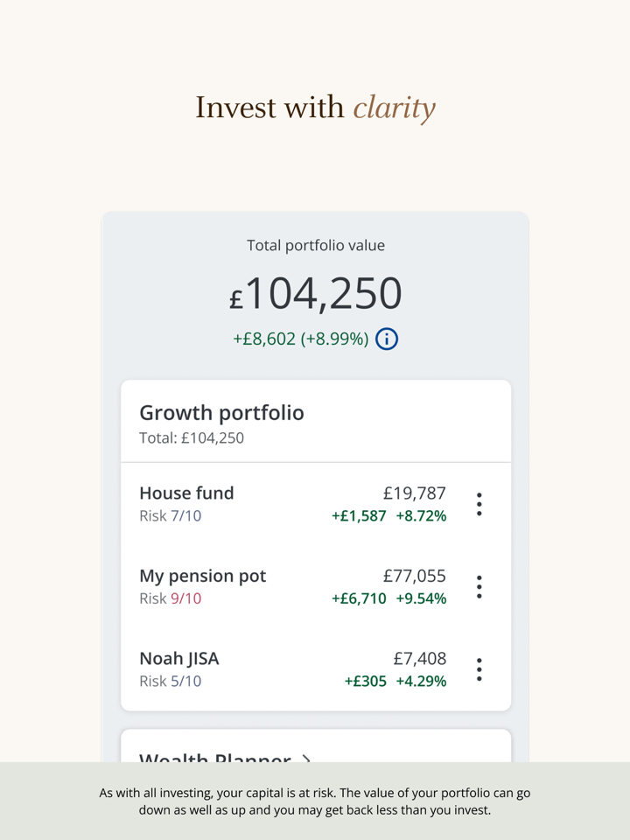Screen dimensions: 630x840
Task: Select the My pension pot account name
Action: coord(202,576)
